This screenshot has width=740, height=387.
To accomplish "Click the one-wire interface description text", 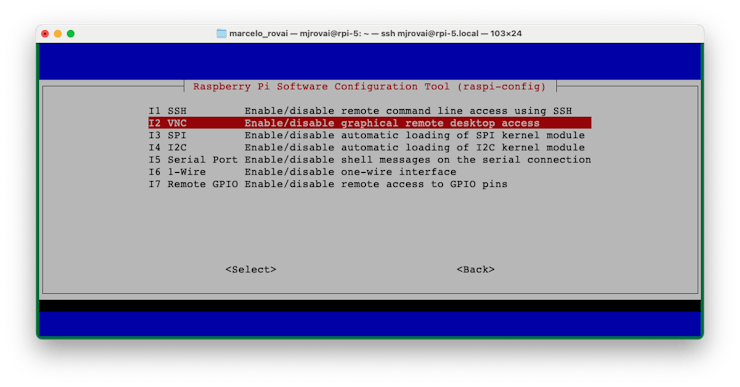I will [350, 172].
